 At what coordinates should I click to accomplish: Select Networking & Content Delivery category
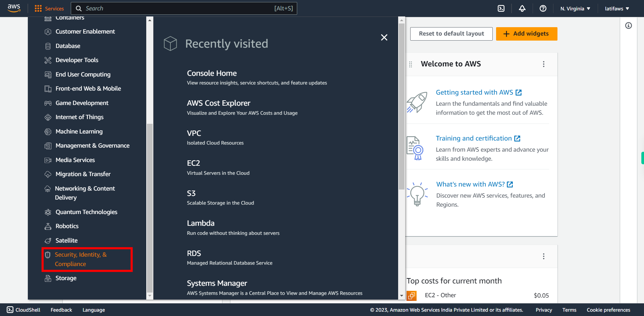85,193
